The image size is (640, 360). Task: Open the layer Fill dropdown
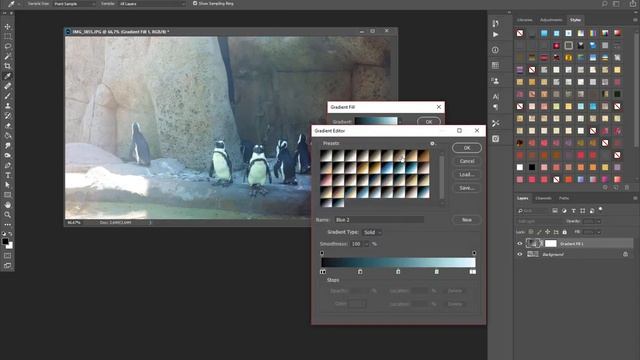coord(599,232)
